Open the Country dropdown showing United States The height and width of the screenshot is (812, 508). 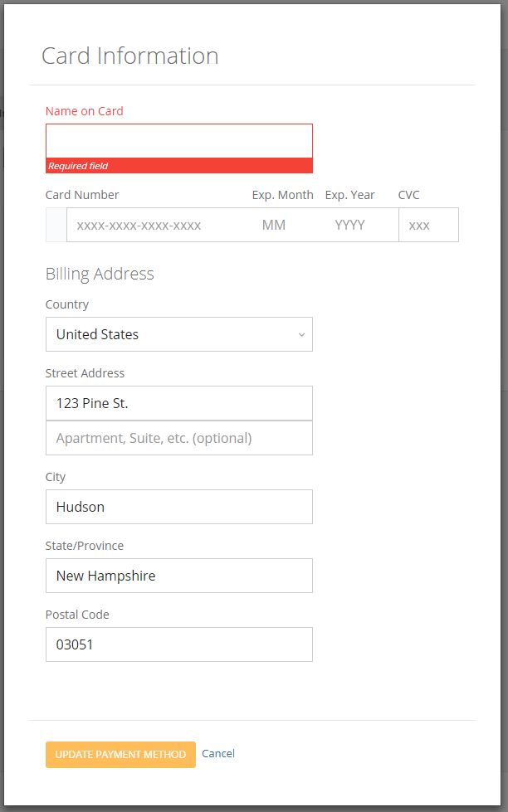coord(178,334)
